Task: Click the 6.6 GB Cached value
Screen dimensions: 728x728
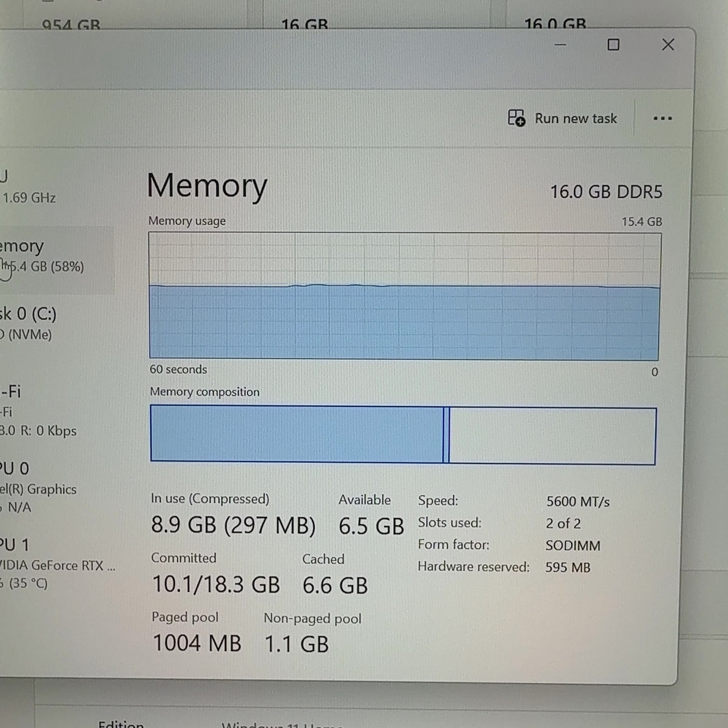Action: pos(335,585)
